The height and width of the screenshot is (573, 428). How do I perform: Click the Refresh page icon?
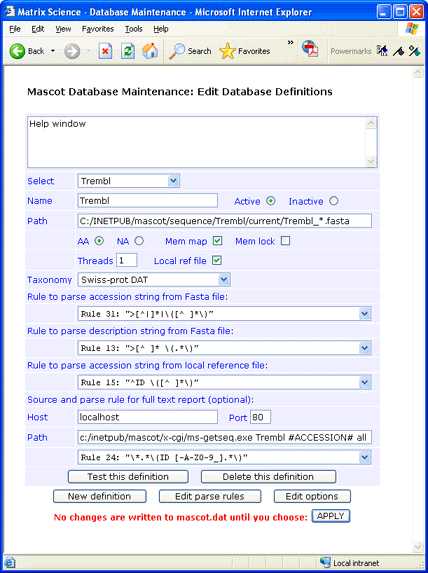coord(128,51)
